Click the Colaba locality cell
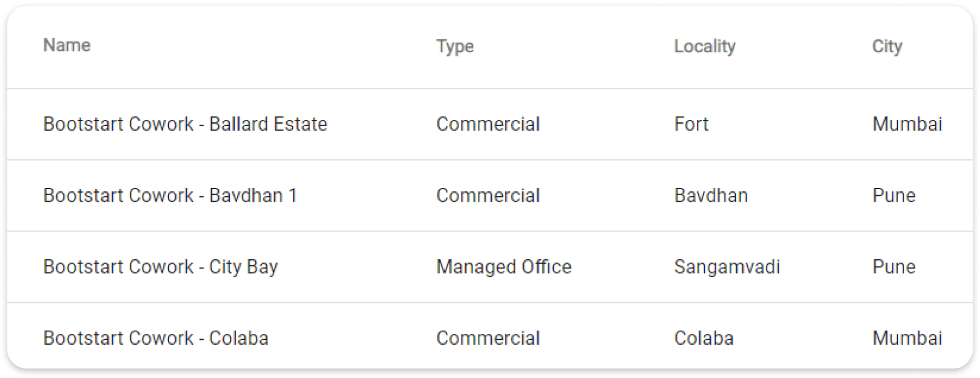This screenshot has height=378, width=980. [703, 338]
